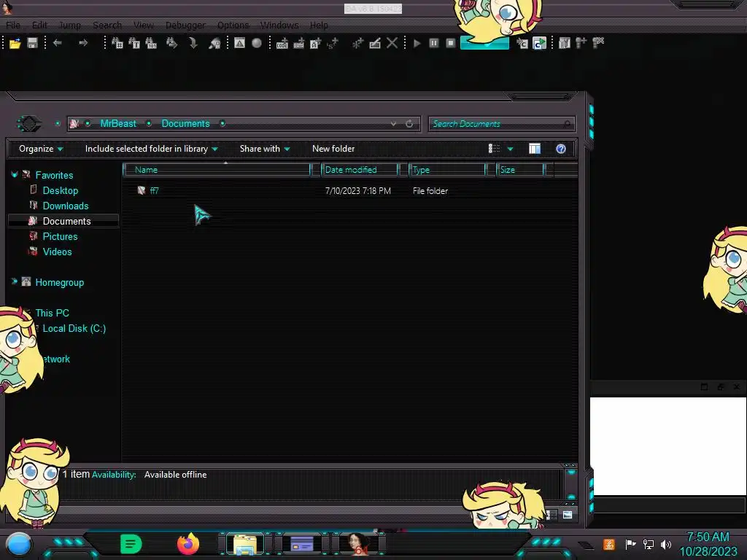The width and height of the screenshot is (747, 560).
Task: Click the string literal 'A' conversion icon
Action: [x=315, y=43]
